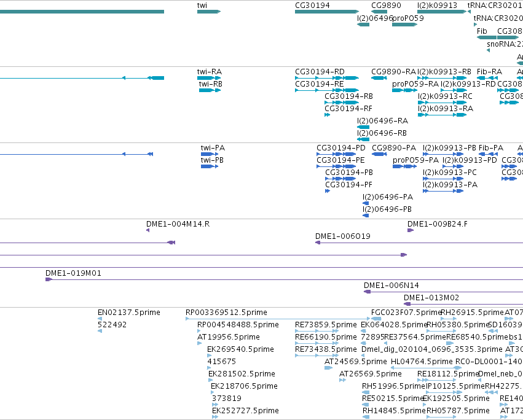
Task: Click the RE73438.5prime EST feature
Action: tap(317, 356)
